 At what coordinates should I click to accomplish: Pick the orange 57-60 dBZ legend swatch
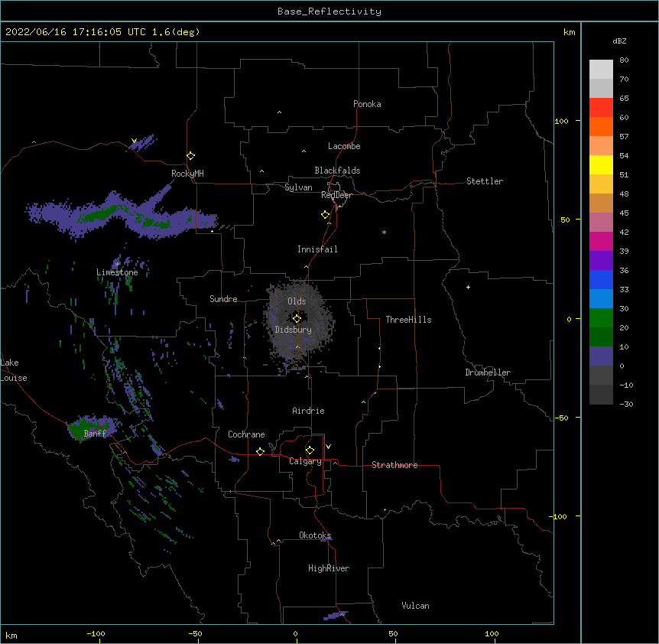coord(601,127)
